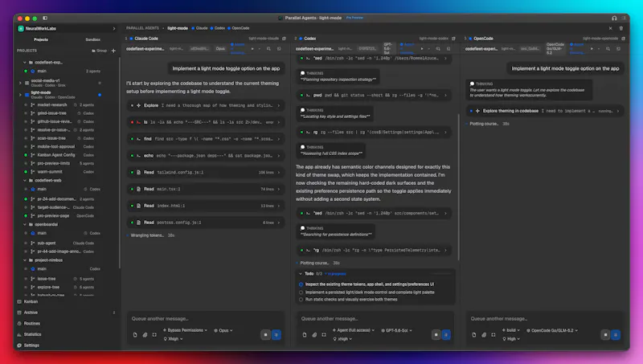Pop out the Claude Code pane
The image size is (643, 364).
(x=284, y=39)
